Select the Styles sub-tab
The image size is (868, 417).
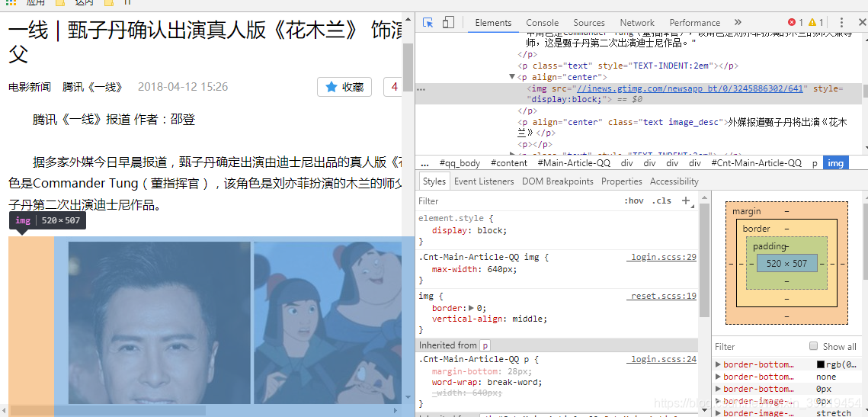coord(434,181)
